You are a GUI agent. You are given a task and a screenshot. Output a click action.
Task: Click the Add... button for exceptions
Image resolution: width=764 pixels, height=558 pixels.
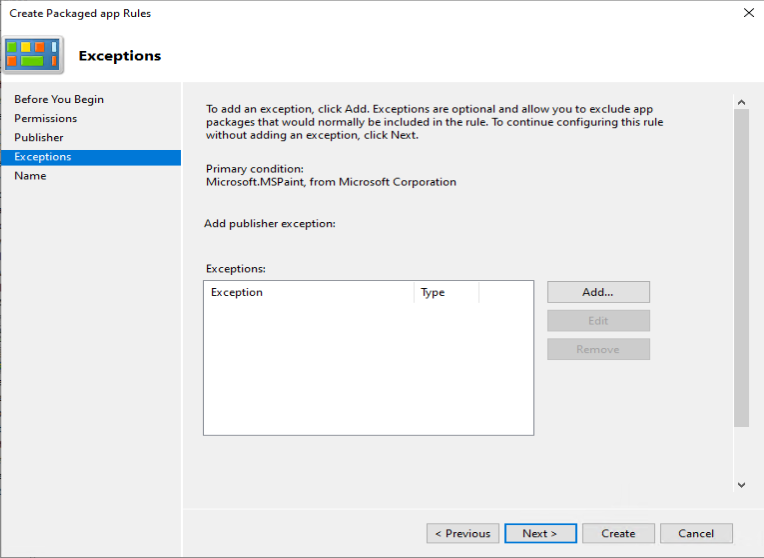[598, 292]
